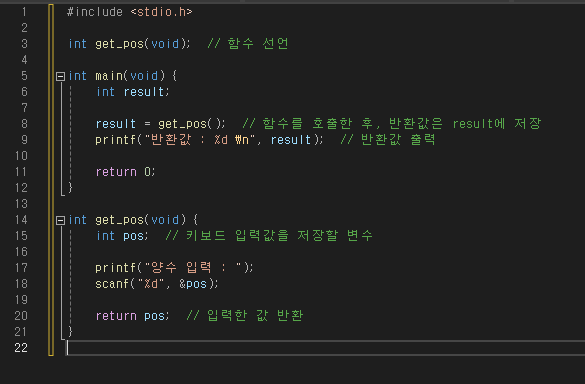585x384 pixels.
Task: Click the '// 반환값 출력' comment
Action: point(388,140)
